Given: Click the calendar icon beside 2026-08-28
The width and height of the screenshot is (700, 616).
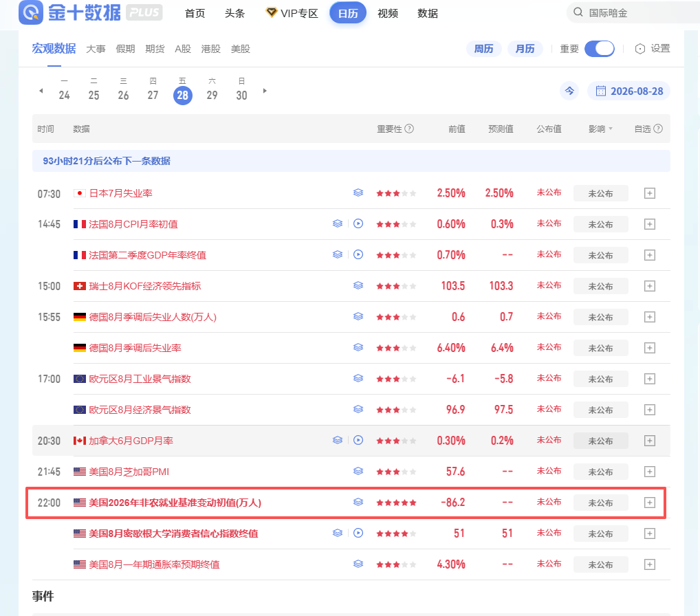Looking at the screenshot, I should pos(601,91).
